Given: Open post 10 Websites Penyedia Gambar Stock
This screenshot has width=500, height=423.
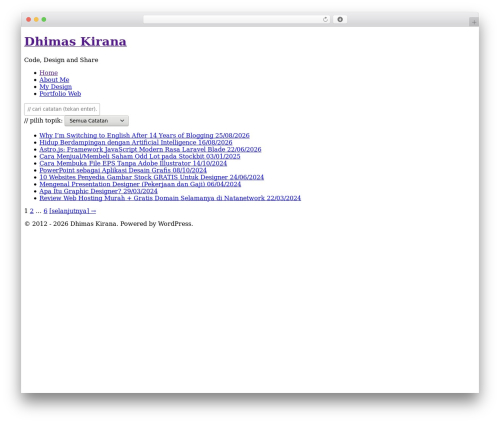Looking at the screenshot, I should coord(152,177).
